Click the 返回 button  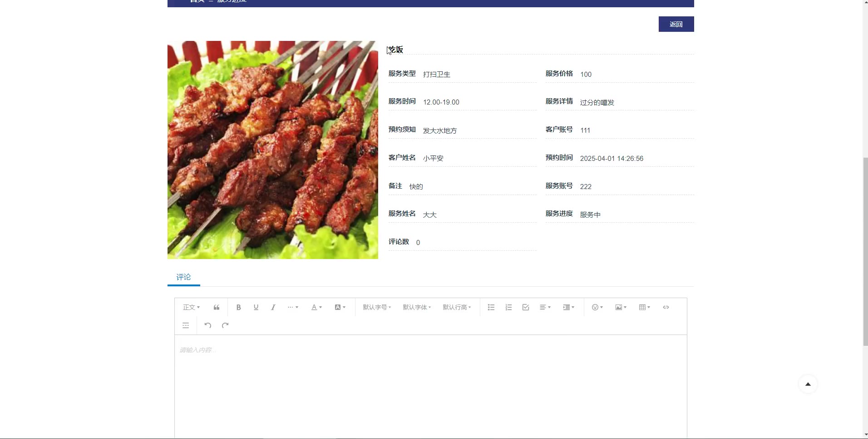pos(676,24)
